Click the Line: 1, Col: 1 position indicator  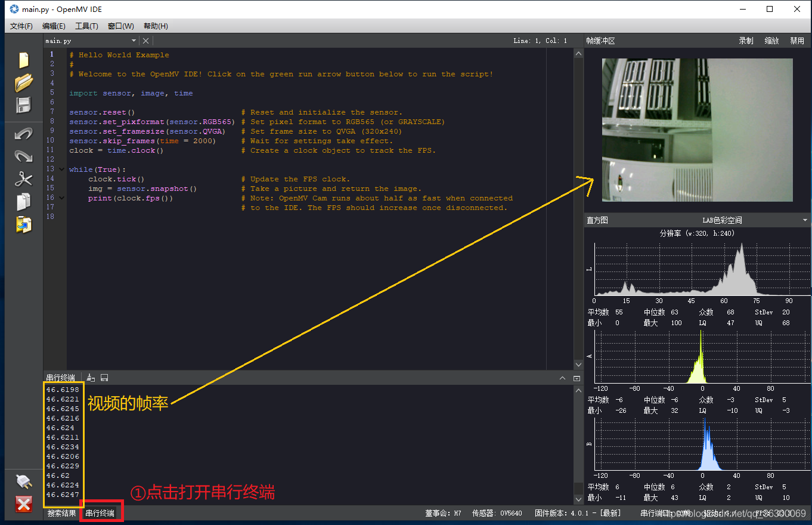point(540,41)
